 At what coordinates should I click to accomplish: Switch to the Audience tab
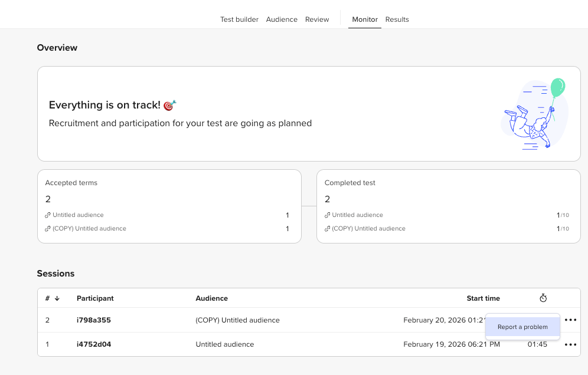[x=282, y=19]
